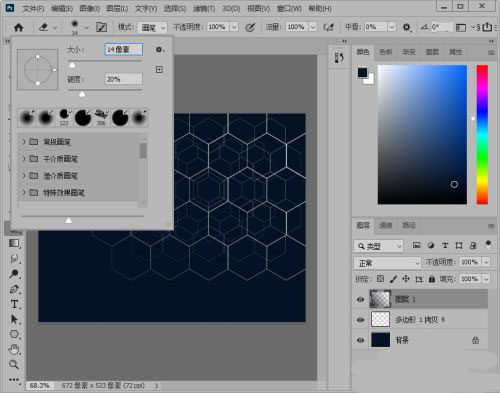Open Edit Toolbar three dots

14,379
